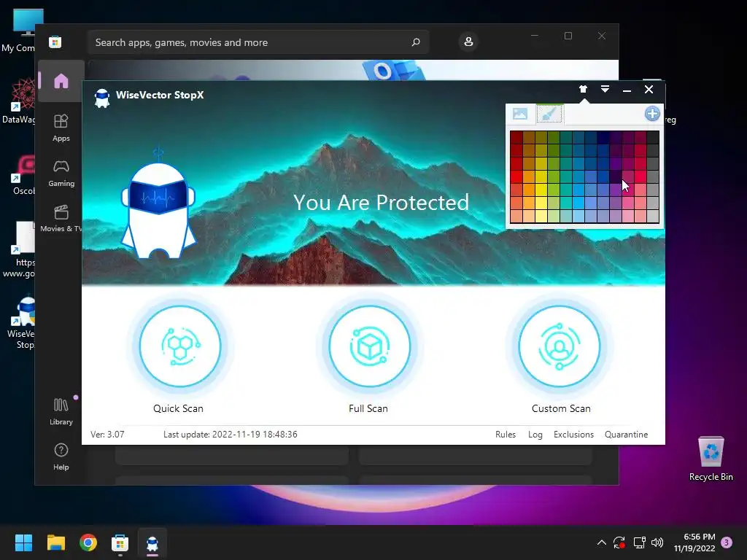
Task: Open Gaming in Microsoft Store sidebar
Action: click(61, 174)
